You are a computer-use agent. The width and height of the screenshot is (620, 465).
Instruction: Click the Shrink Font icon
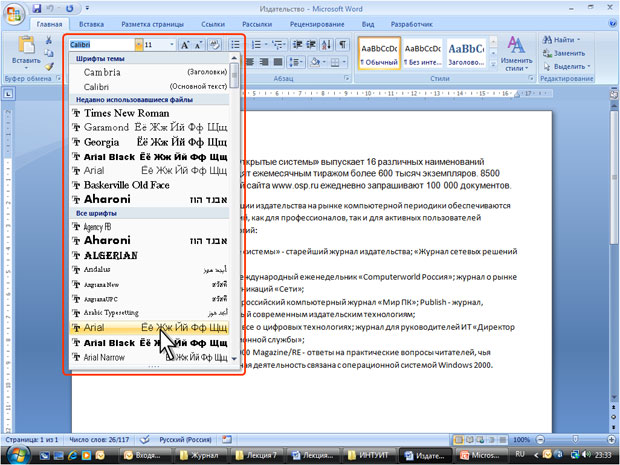click(198, 45)
